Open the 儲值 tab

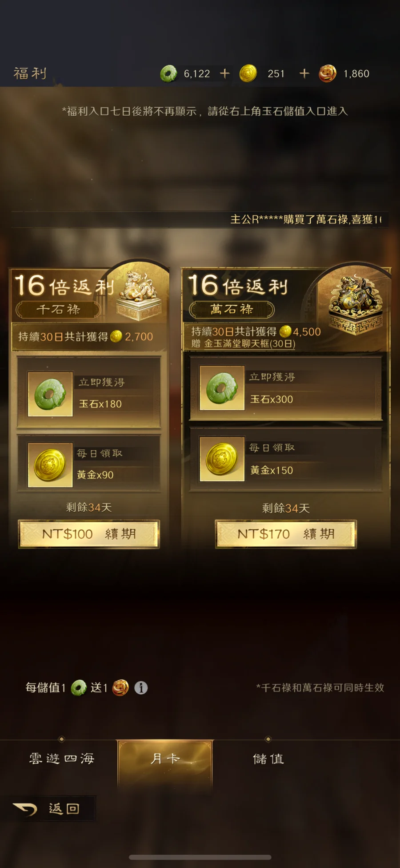click(268, 759)
